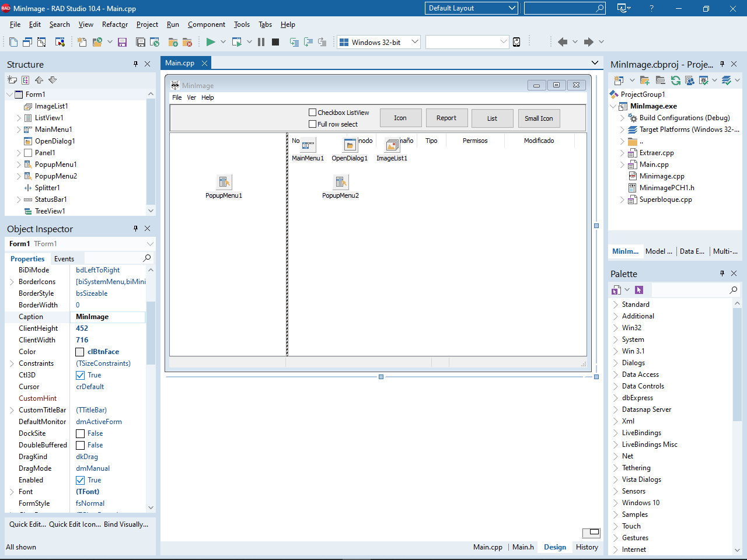Select the MainMenu1 component on the form
747x560 pixels.
point(308,145)
